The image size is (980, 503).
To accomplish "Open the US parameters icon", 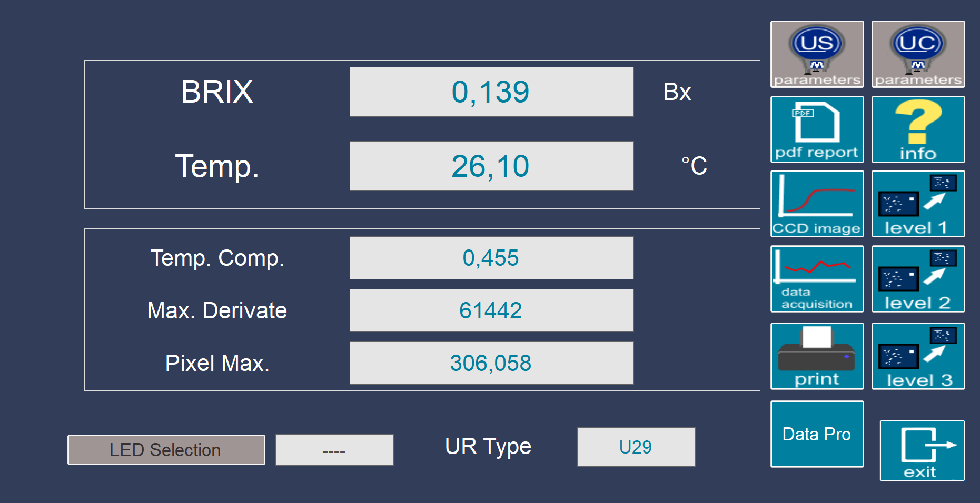I will (x=817, y=54).
